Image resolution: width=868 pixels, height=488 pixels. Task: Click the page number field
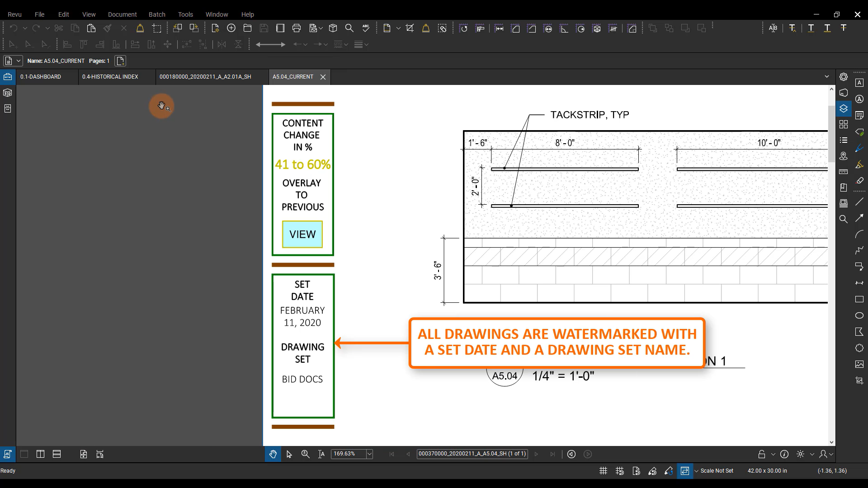click(472, 454)
